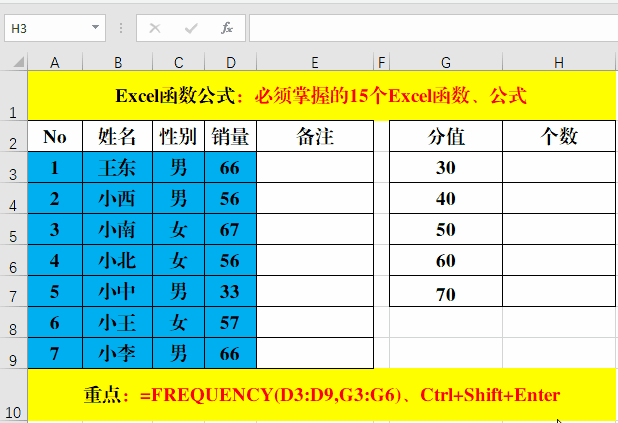Select the cell with name 王东
The height and width of the screenshot is (423, 618).
coord(117,167)
